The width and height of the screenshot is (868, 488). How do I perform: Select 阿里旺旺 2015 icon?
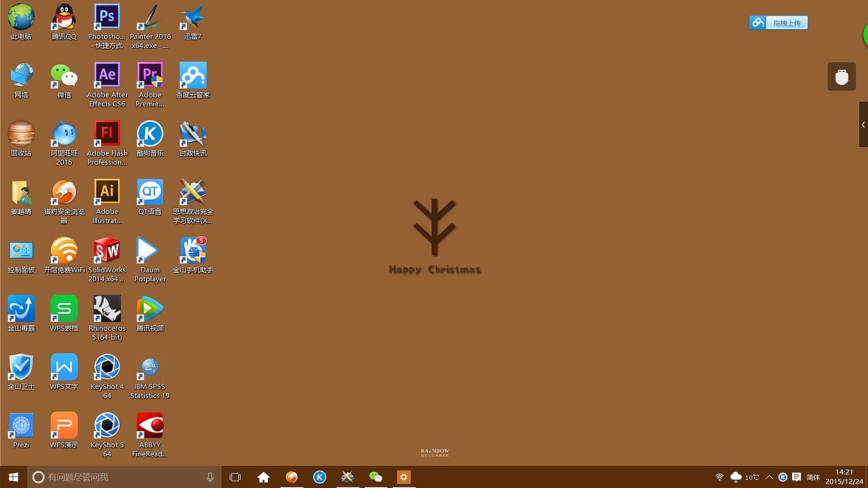tap(64, 143)
